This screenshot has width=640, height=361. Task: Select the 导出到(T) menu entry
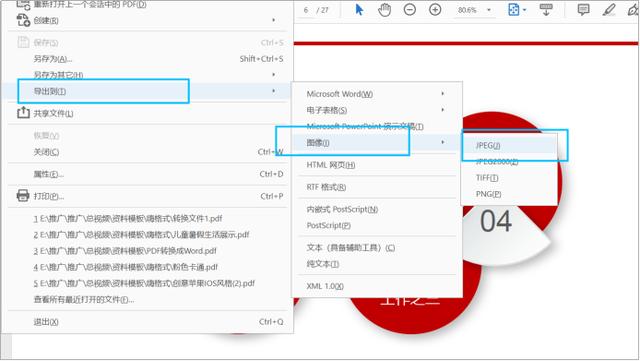pyautogui.click(x=147, y=91)
